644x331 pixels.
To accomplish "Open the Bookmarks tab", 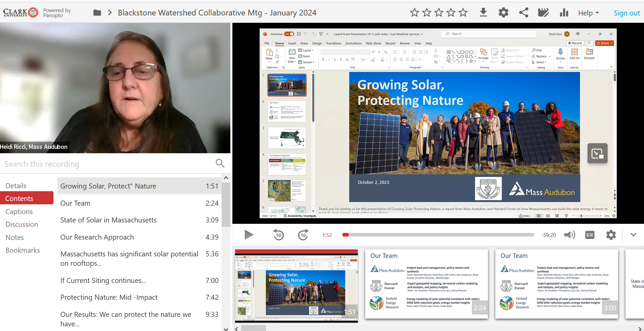I will 23,250.
